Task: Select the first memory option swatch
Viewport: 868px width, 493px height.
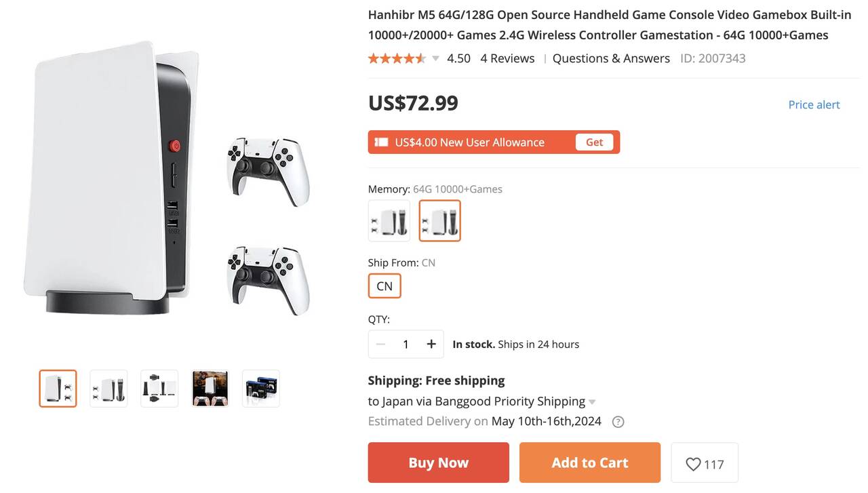Action: pos(389,220)
